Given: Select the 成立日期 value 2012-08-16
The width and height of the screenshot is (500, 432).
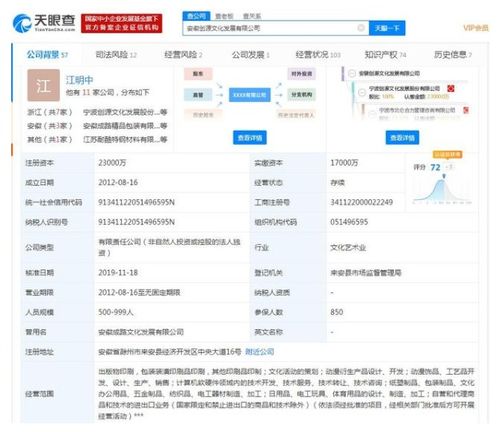Looking at the screenshot, I should 118,182.
